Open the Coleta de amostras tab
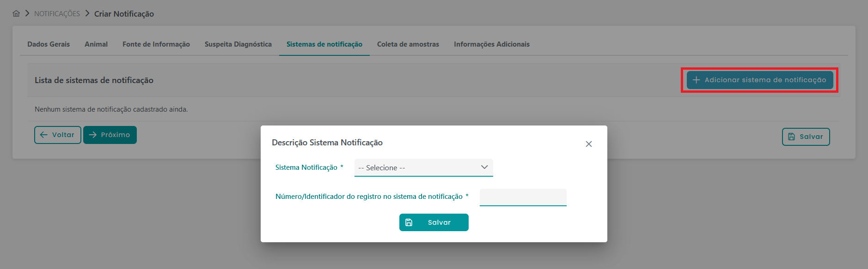Viewport: 868px width, 269px height. coord(408,44)
